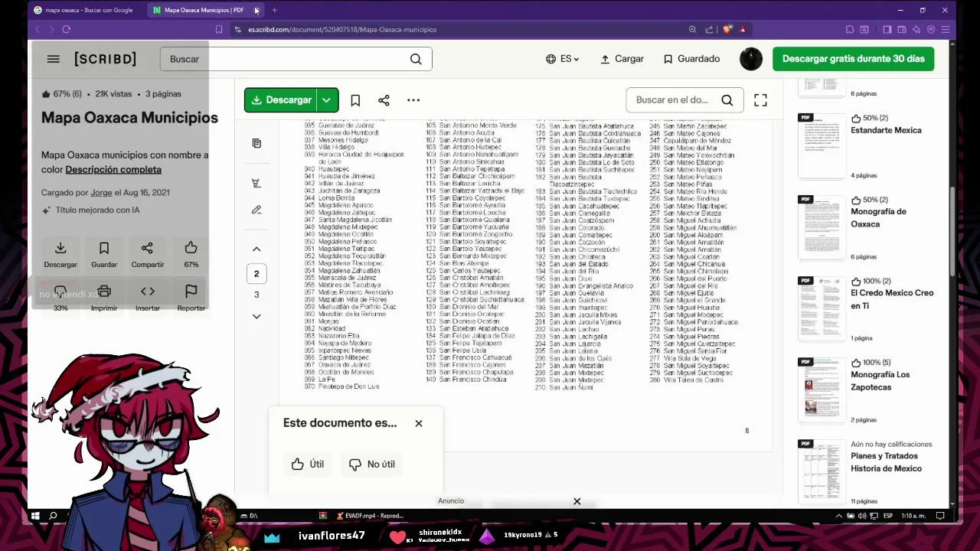Open Brave Leo AI sparkle icon

(x=916, y=29)
